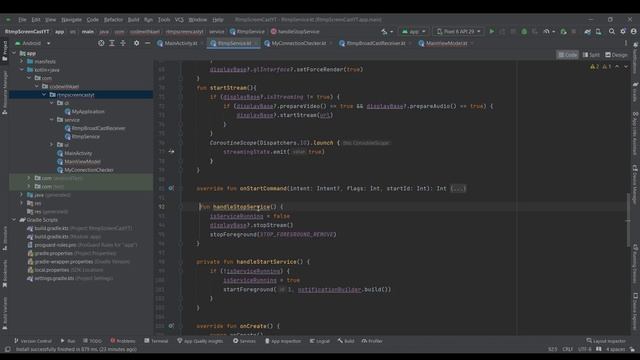The image size is (640, 360).
Task: Toggle the Running Devices right side tab
Action: (636, 263)
